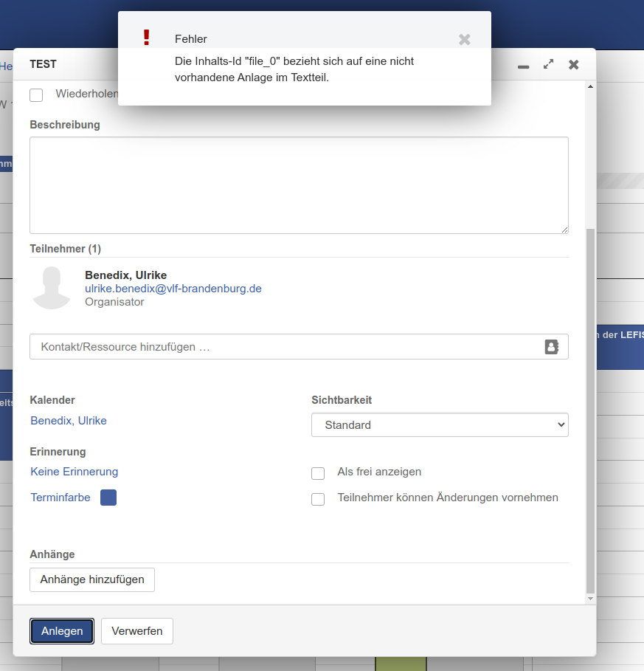Screen dimensions: 644x671
Task: Open the Benedix, Ulrike calendar selector
Action: coord(69,421)
